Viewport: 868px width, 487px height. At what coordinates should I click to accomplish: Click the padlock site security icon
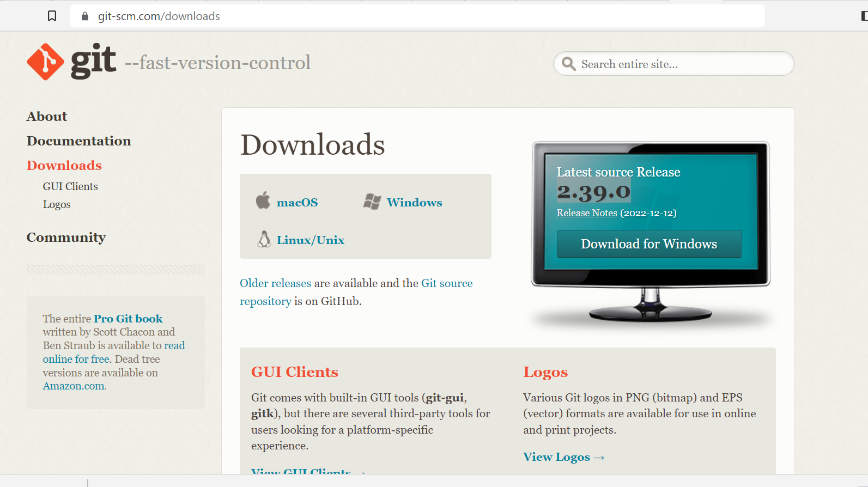85,16
